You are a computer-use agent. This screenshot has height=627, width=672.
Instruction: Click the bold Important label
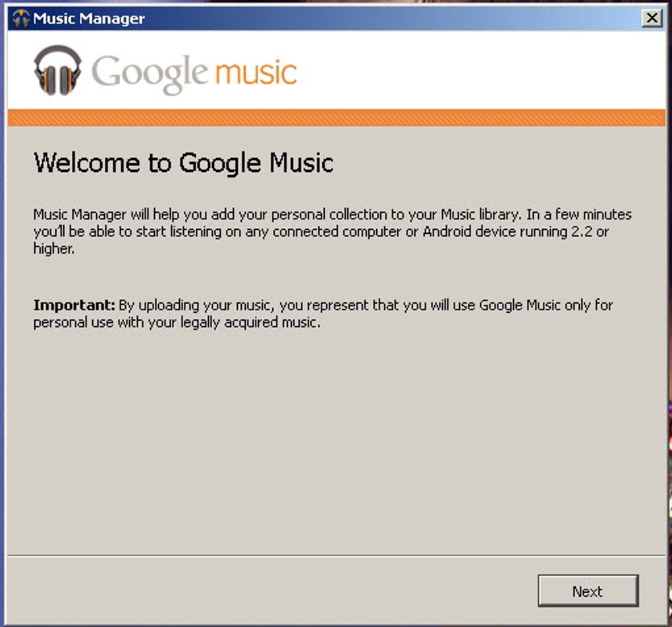coord(74,305)
